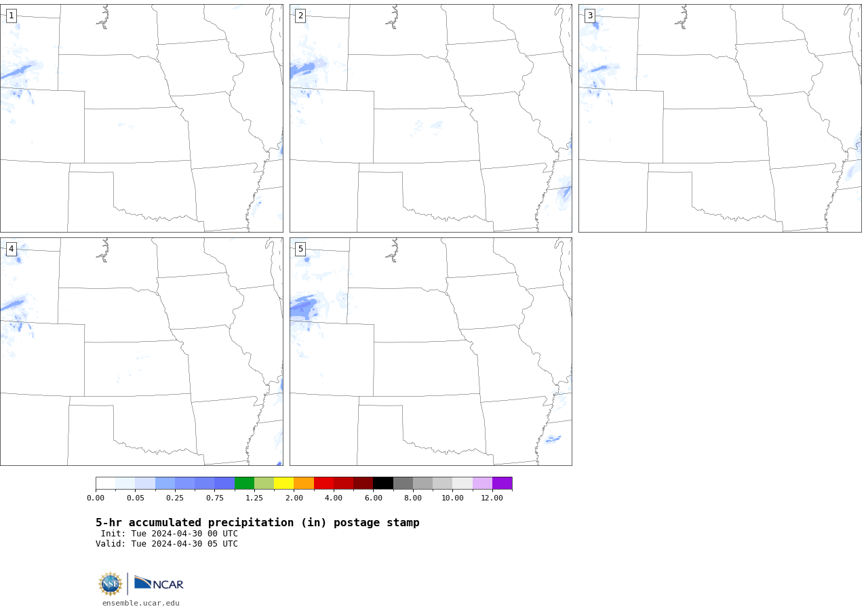The height and width of the screenshot is (611, 868).
Task: Click the blue precipitation blob in map 5
Action: tap(303, 308)
